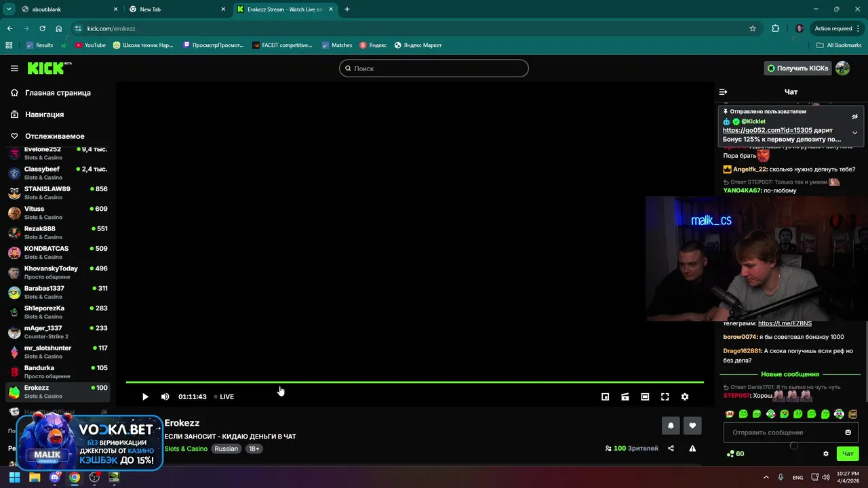Click the 'Russian' language tag
Viewport: 868px width, 488px height.
click(226, 449)
